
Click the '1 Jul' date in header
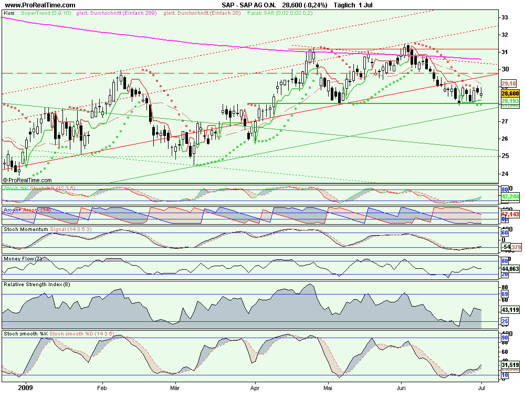point(365,5)
